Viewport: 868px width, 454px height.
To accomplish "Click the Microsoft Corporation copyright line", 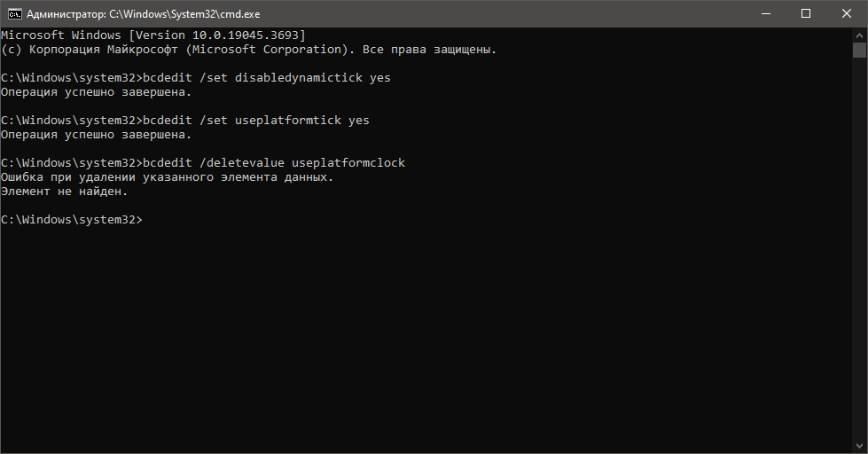I will (x=248, y=50).
